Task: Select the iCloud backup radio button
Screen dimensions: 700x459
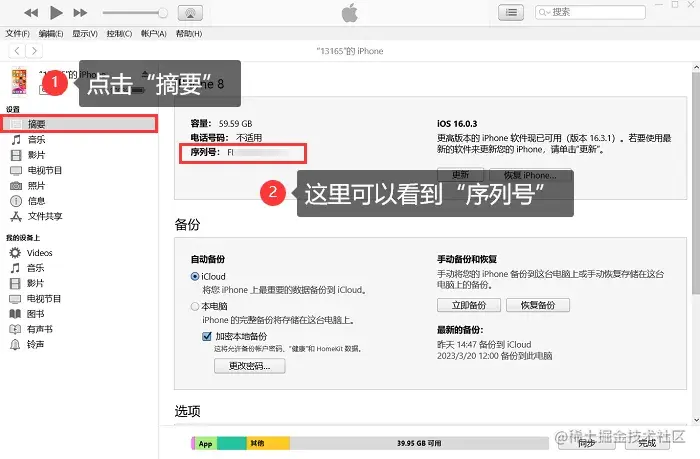Action: [x=195, y=276]
